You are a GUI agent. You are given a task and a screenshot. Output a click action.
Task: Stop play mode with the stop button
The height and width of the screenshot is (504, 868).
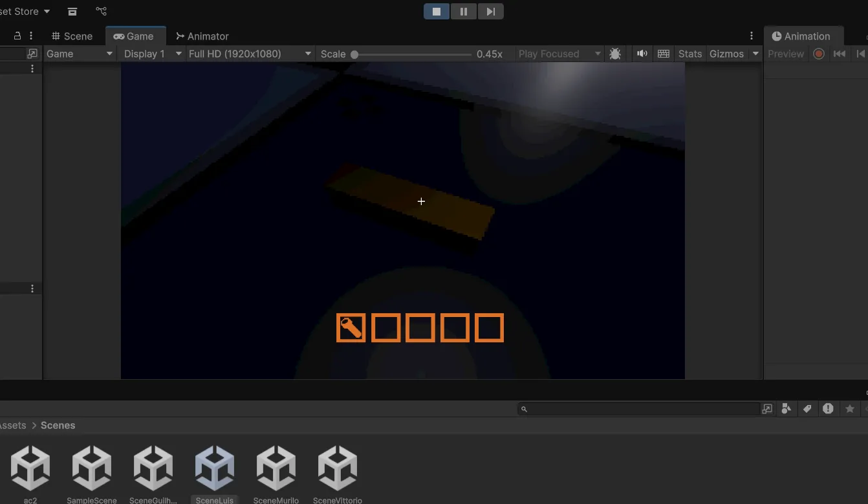coord(436,11)
